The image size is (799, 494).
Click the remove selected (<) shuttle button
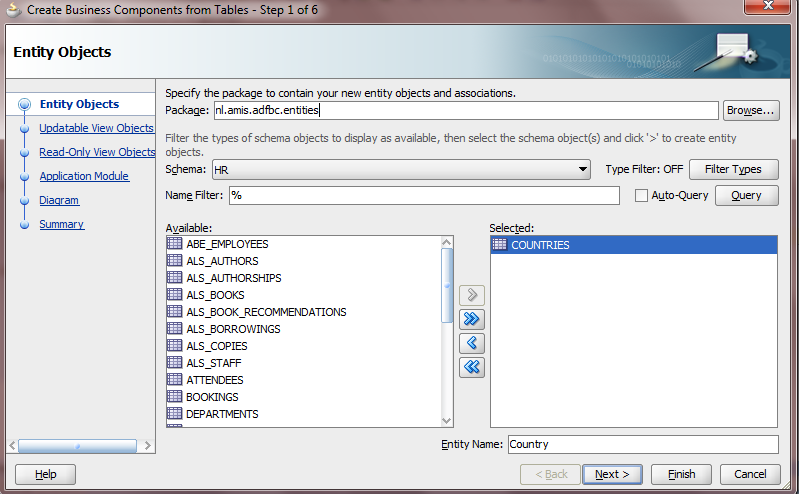tap(472, 344)
